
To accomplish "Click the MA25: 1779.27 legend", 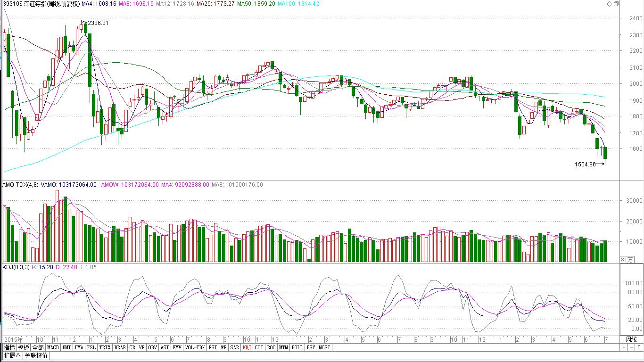I will tap(215, 4).
